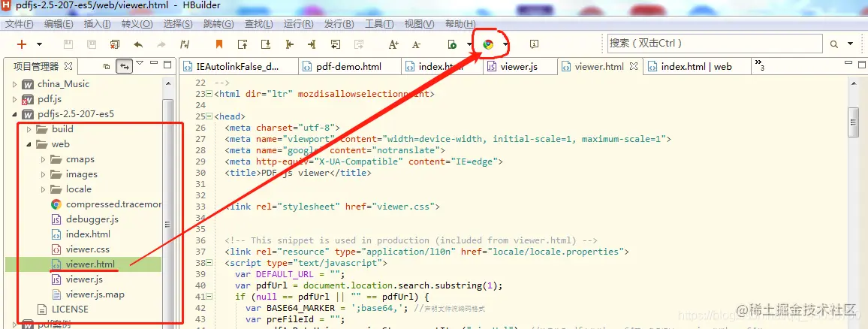The width and height of the screenshot is (868, 329).
Task: Expand the locale folder
Action: click(44, 189)
